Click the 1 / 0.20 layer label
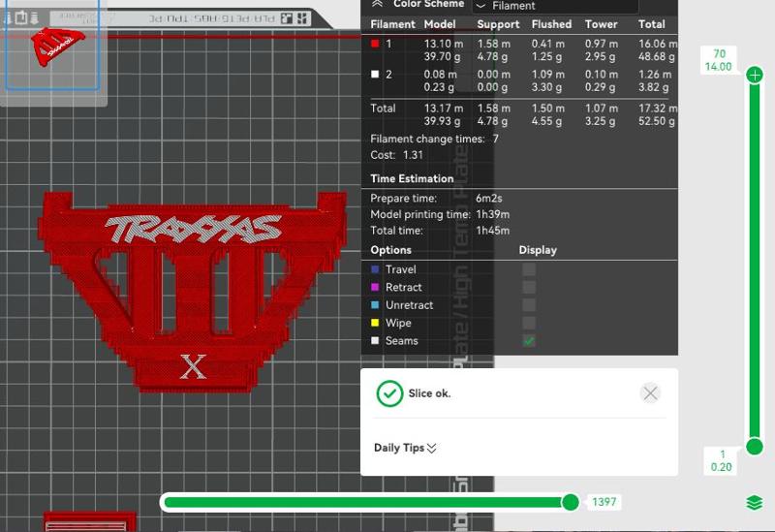Viewport: 775px width, 532px height. [x=721, y=461]
